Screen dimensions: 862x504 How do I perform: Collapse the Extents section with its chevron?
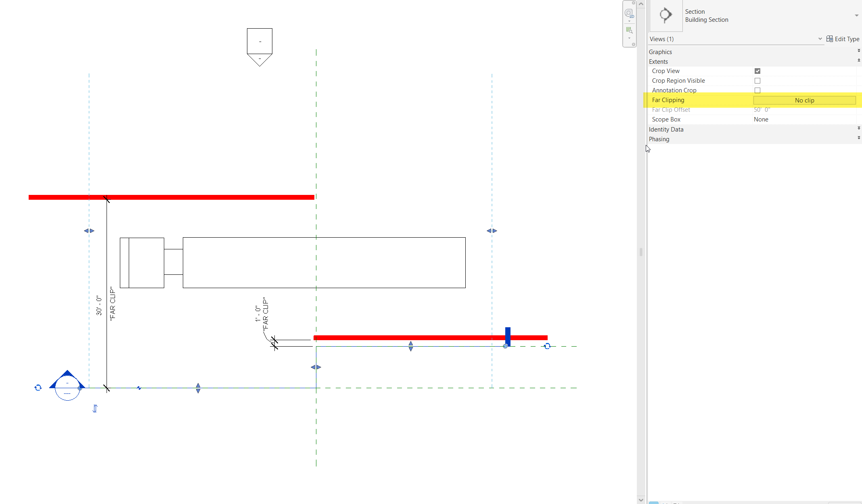[x=859, y=60]
